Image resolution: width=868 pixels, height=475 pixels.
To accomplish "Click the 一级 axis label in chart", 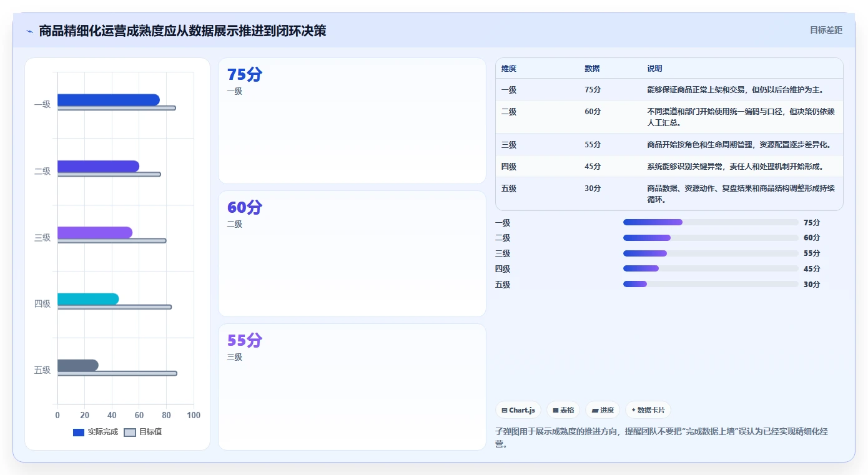I will [x=42, y=104].
